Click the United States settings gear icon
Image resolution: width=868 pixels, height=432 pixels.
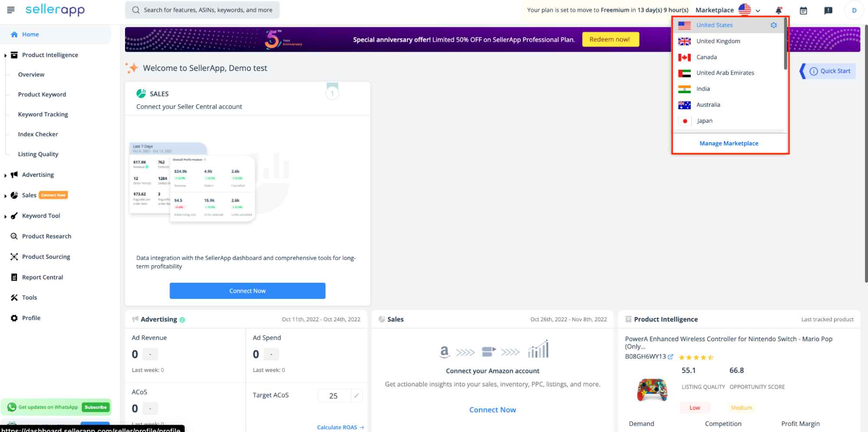773,25
